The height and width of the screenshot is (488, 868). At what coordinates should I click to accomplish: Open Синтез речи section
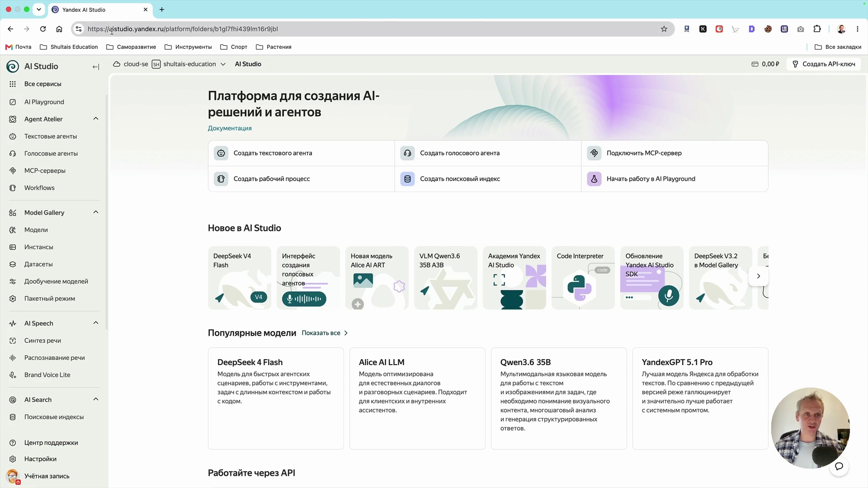click(x=42, y=341)
